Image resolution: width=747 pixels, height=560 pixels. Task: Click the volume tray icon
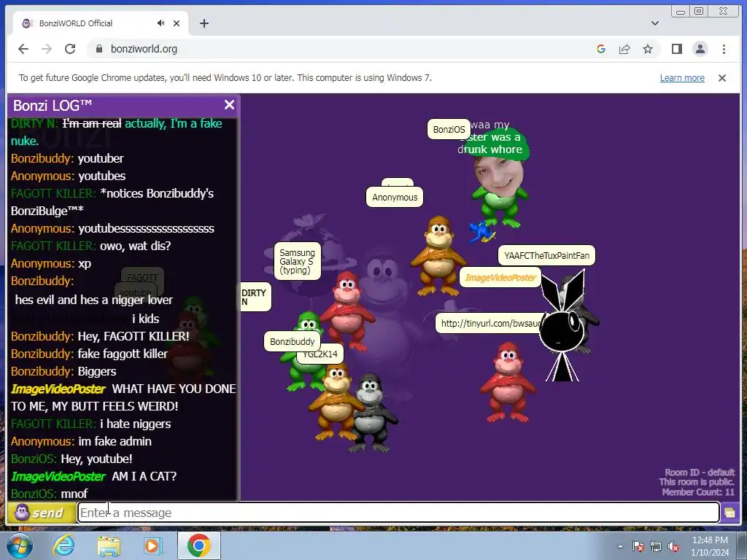[x=673, y=546]
